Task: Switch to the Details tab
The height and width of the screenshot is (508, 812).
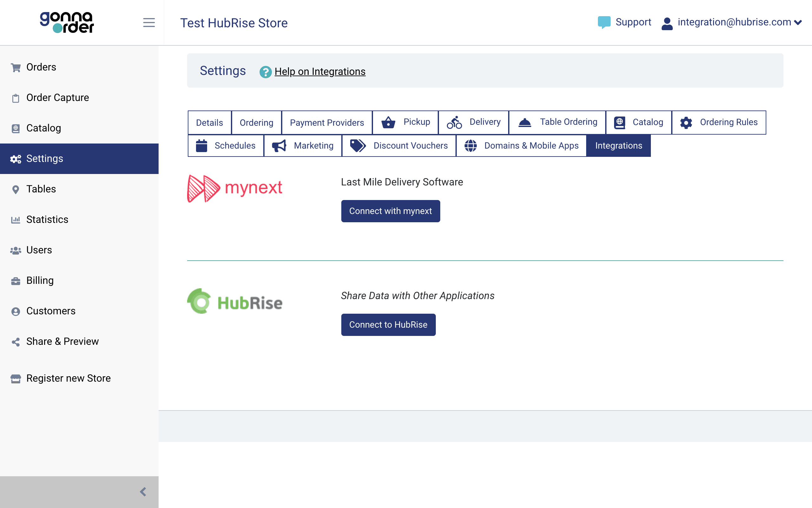Action: pyautogui.click(x=209, y=122)
